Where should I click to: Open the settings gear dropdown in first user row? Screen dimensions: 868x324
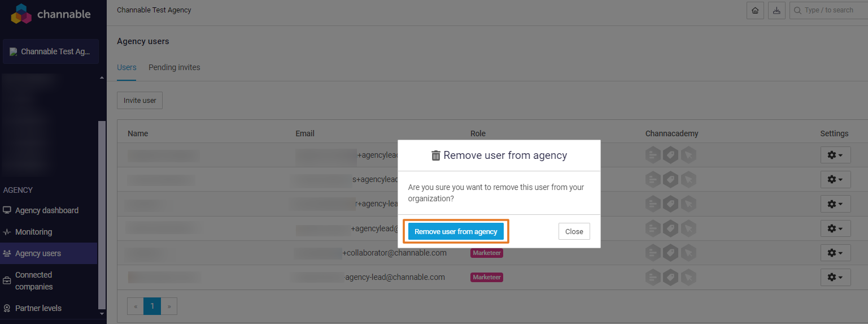835,155
